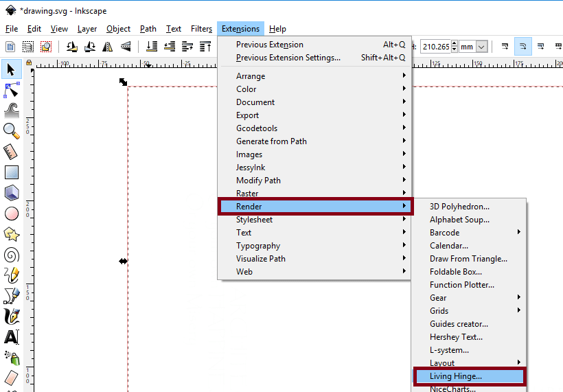The height and width of the screenshot is (392, 563).
Task: Rotate selection 90° counter-clockwise
Action: coord(72,47)
